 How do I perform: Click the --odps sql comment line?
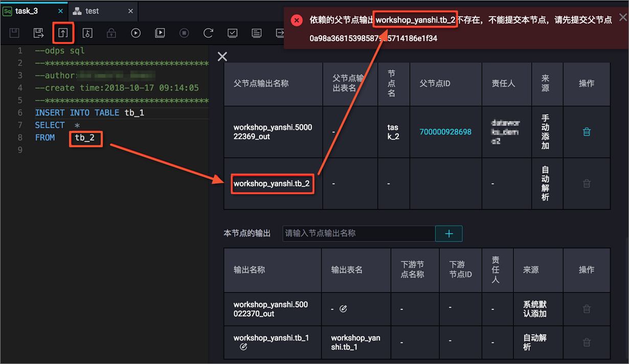pyautogui.click(x=60, y=51)
